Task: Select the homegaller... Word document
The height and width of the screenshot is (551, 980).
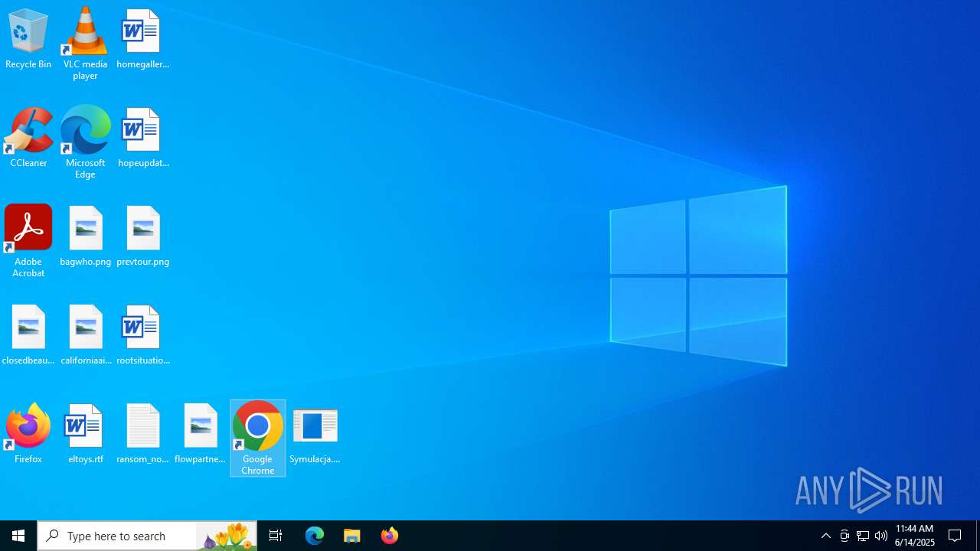Action: tap(142, 38)
